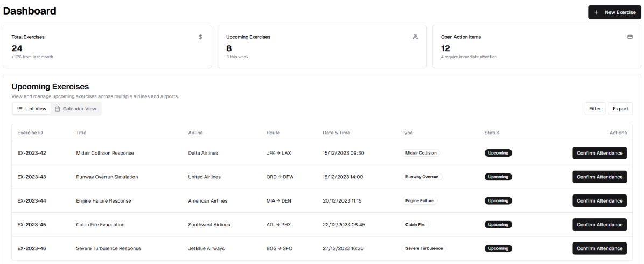Click the calendar icon beside Calendar View
Screen dimensions: 644x264
(58, 109)
